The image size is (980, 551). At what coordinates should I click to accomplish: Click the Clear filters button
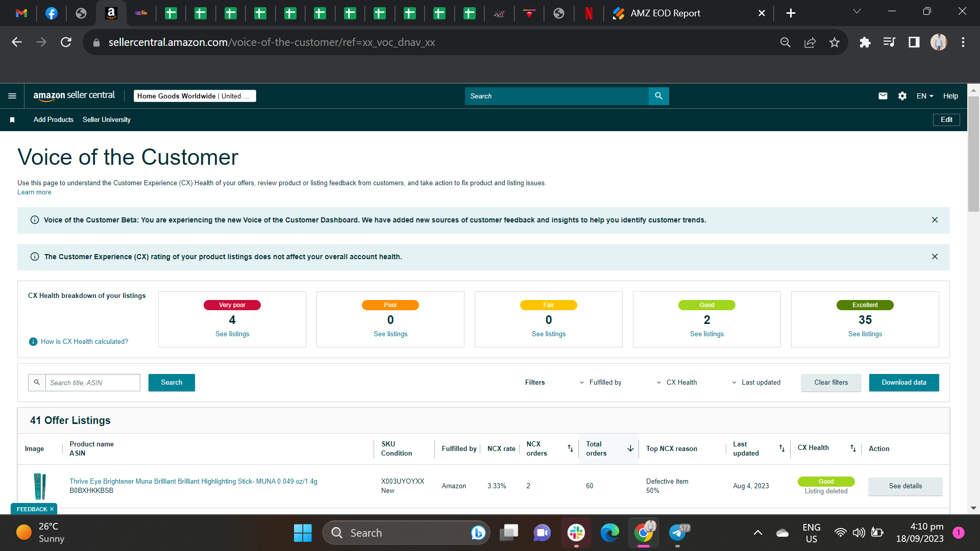831,383
